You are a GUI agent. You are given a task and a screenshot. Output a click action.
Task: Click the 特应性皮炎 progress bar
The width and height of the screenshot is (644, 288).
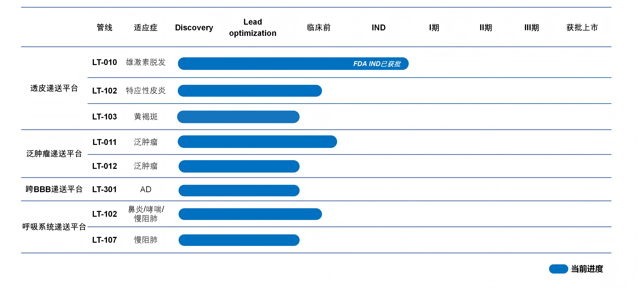tap(250, 91)
